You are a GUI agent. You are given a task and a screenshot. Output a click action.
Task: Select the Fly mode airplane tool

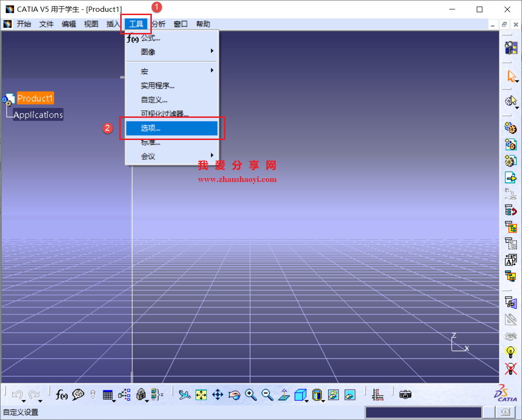[x=184, y=395]
